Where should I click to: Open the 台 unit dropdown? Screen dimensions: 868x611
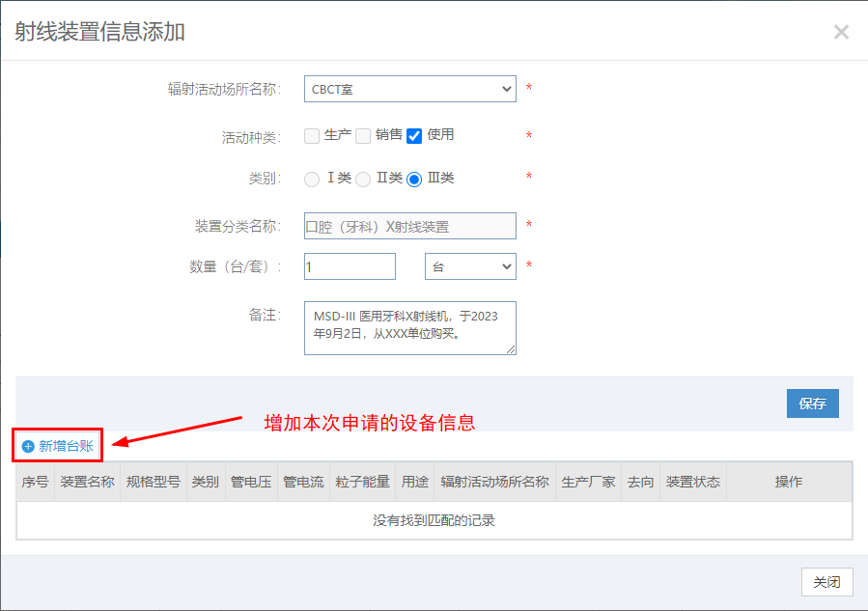click(470, 266)
